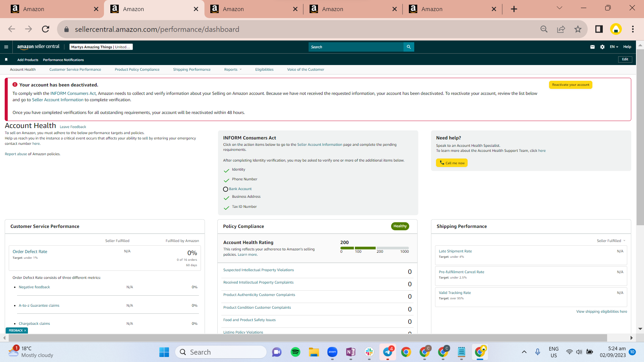Reload the page with the browser refresh icon
The height and width of the screenshot is (362, 644).
point(46,29)
